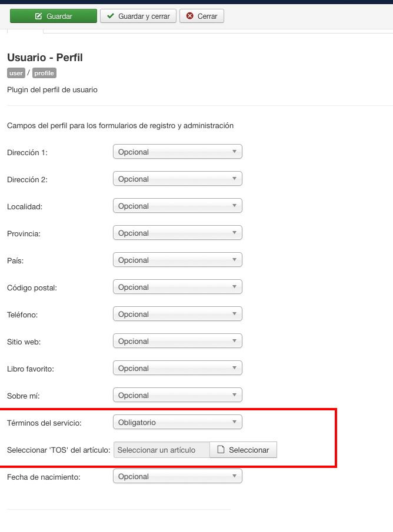The width and height of the screenshot is (393, 532).
Task: Click the green Guardar button
Action: (54, 16)
